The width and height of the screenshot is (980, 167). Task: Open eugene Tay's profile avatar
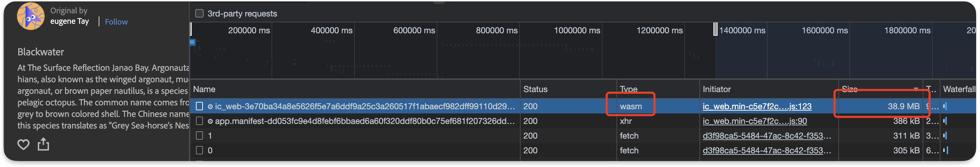click(30, 16)
